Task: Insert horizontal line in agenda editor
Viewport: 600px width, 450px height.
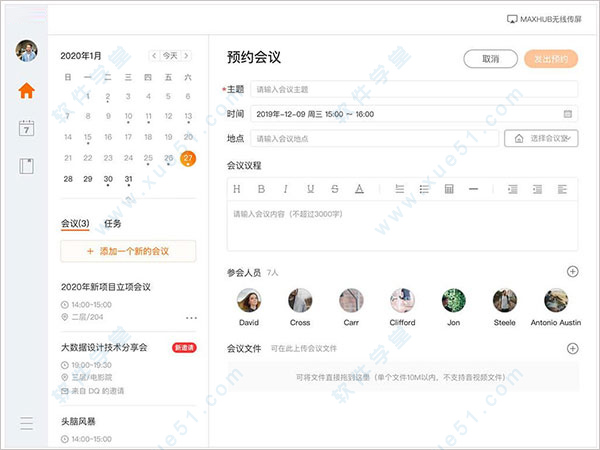Action: click(473, 189)
